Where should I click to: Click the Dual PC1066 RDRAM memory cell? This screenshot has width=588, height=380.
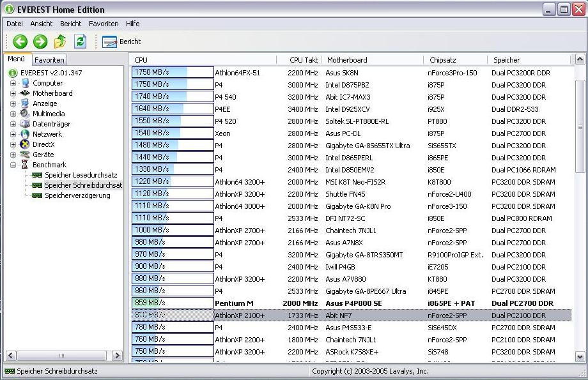click(523, 170)
